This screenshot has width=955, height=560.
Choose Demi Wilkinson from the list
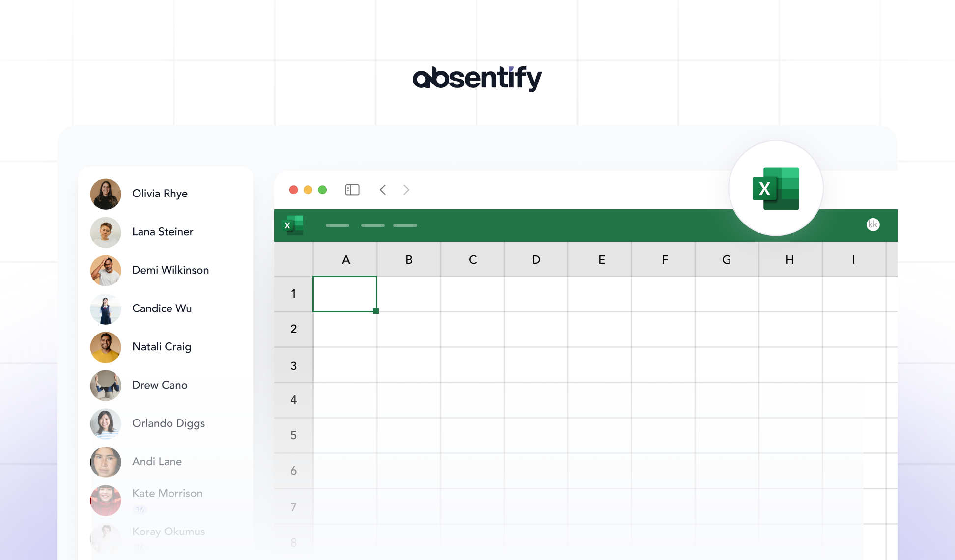click(170, 270)
